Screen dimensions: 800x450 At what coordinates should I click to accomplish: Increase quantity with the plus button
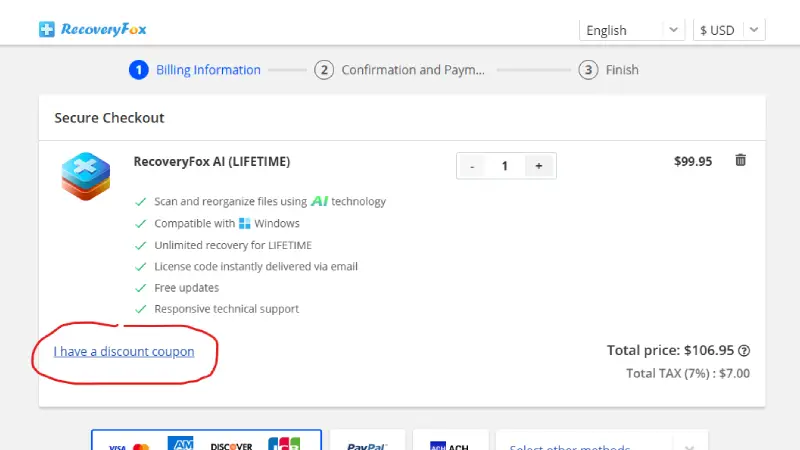point(539,166)
